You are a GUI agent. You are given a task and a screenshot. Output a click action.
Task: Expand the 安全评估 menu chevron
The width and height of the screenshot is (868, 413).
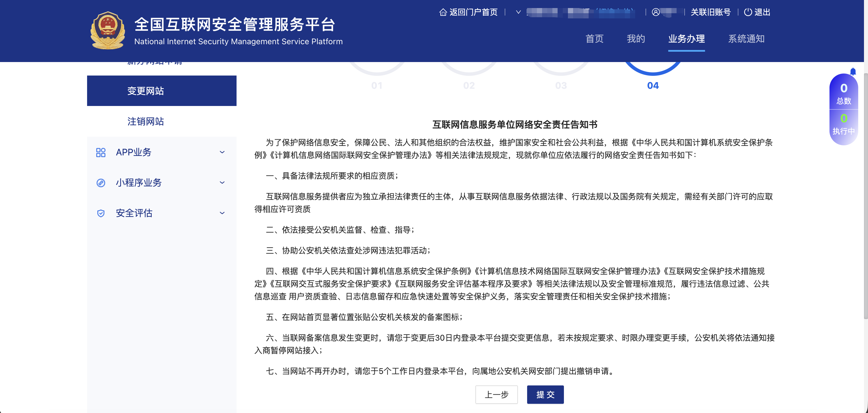click(222, 213)
